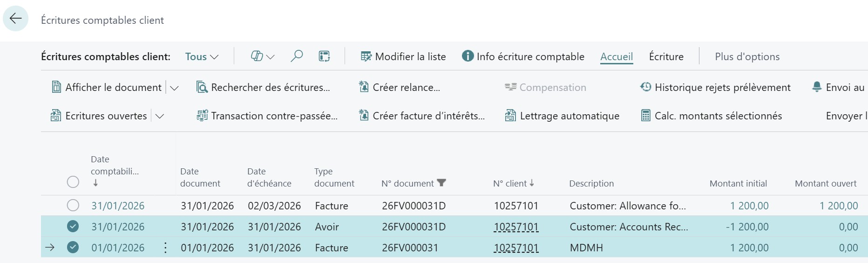Click the Lettrage automatique icon
This screenshot has width=868, height=263.
pyautogui.click(x=510, y=116)
